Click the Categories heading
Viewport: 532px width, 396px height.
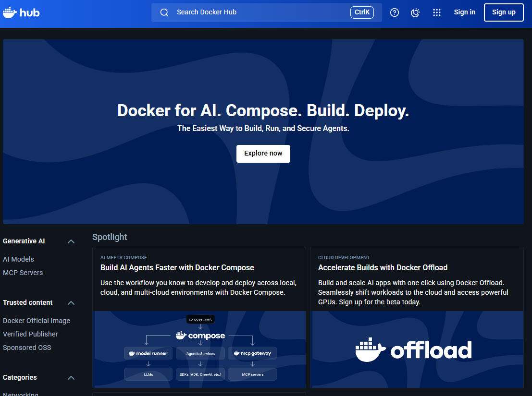coord(20,377)
